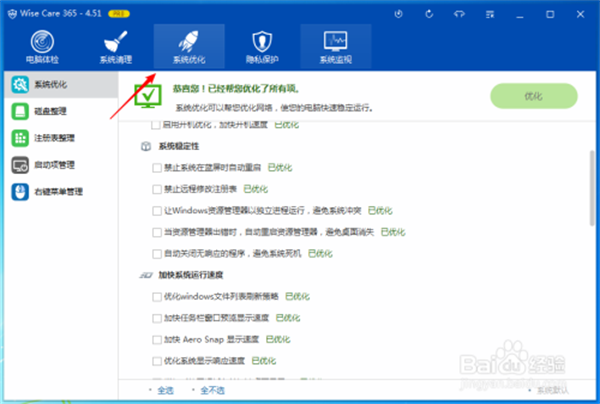600x404 pixels.
Task: Click the shirt-shaped skin icon in title bar
Action: [459, 14]
